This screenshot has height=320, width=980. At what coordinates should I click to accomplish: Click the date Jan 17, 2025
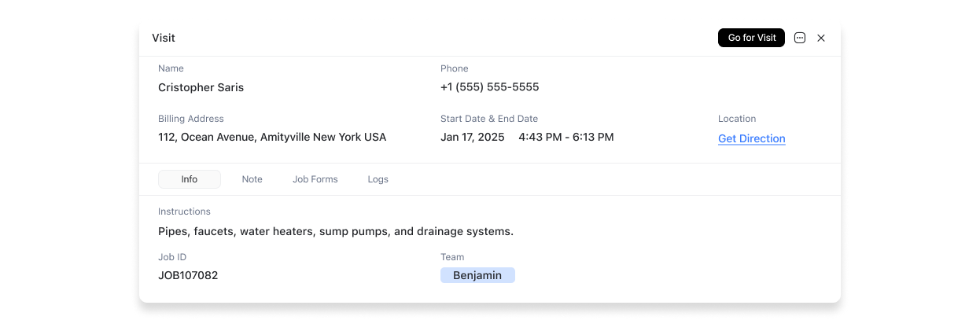473,137
